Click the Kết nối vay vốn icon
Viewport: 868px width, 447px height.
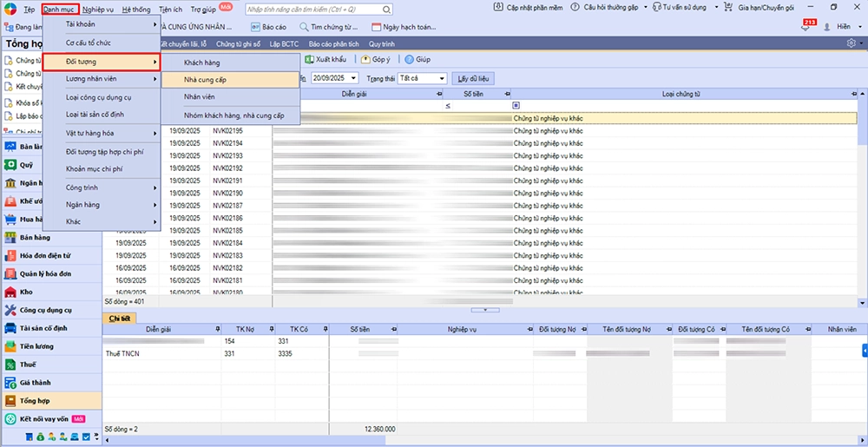tap(10, 419)
